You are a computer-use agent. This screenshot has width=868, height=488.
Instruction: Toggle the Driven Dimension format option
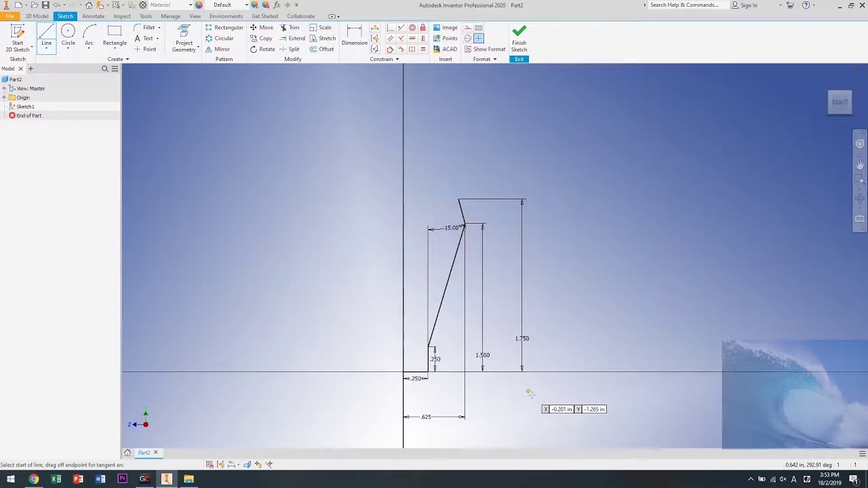pos(479,28)
